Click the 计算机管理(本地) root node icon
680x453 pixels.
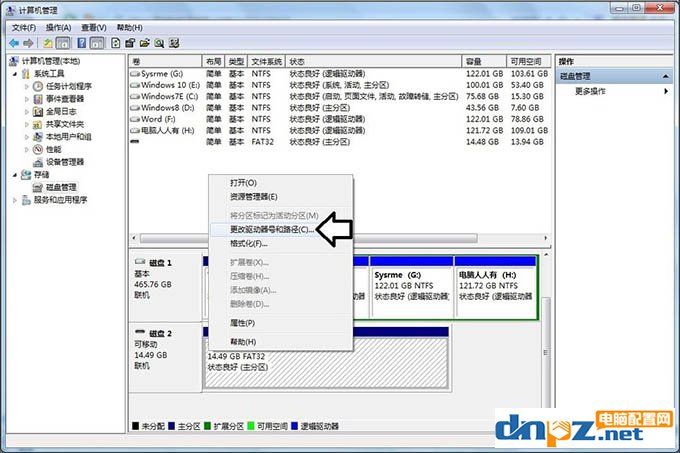tap(14, 61)
